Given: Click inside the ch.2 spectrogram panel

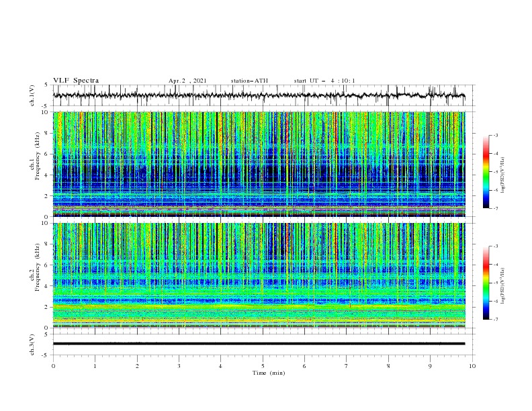Looking at the screenshot, I should point(259,275).
